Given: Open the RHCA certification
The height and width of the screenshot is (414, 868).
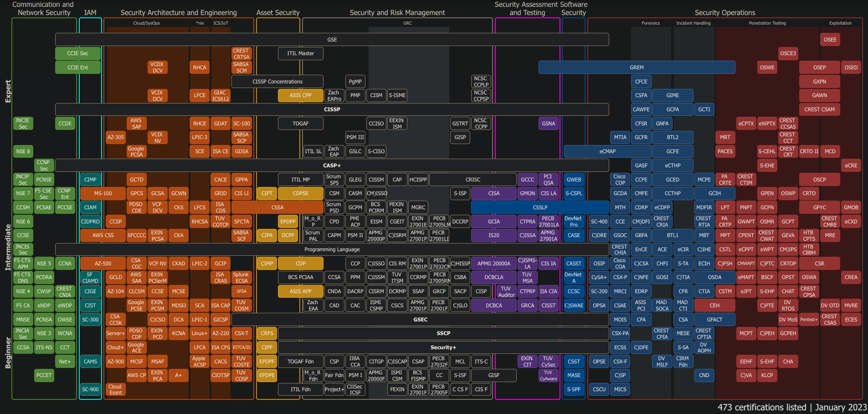Looking at the screenshot, I should coord(200,67).
